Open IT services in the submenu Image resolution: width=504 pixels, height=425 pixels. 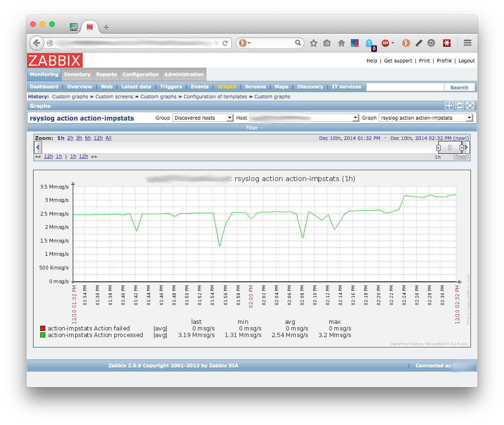[347, 87]
